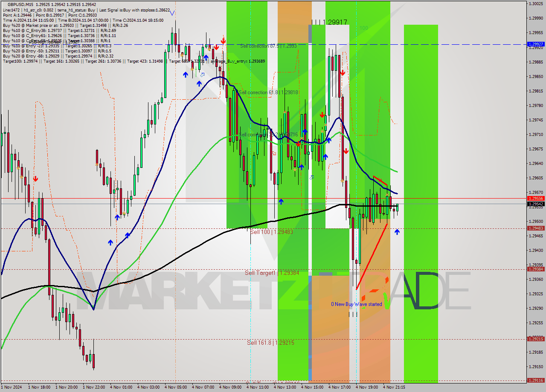Click the 1.29780 price axis label
The image size is (546, 392).
coord(536,105)
